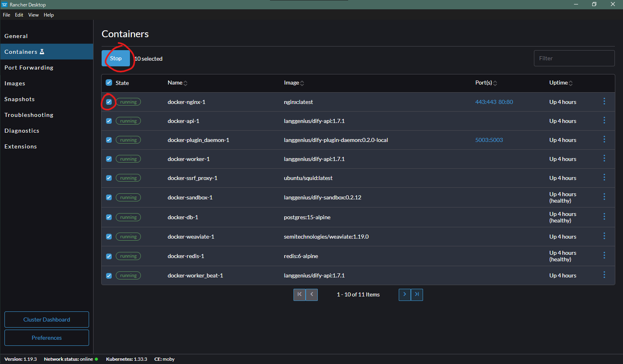623x364 pixels.
Task: Open actions menu for docker-db-1
Action: click(x=604, y=216)
